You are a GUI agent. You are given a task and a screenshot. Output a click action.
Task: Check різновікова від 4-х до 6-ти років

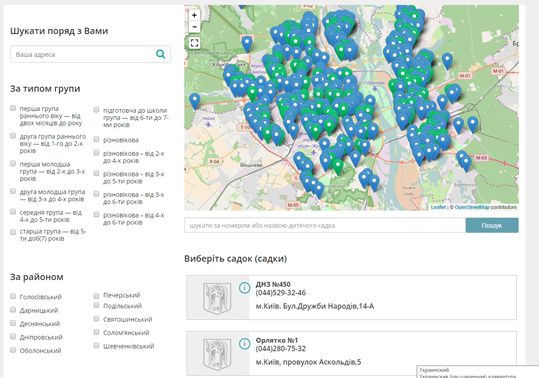point(96,214)
